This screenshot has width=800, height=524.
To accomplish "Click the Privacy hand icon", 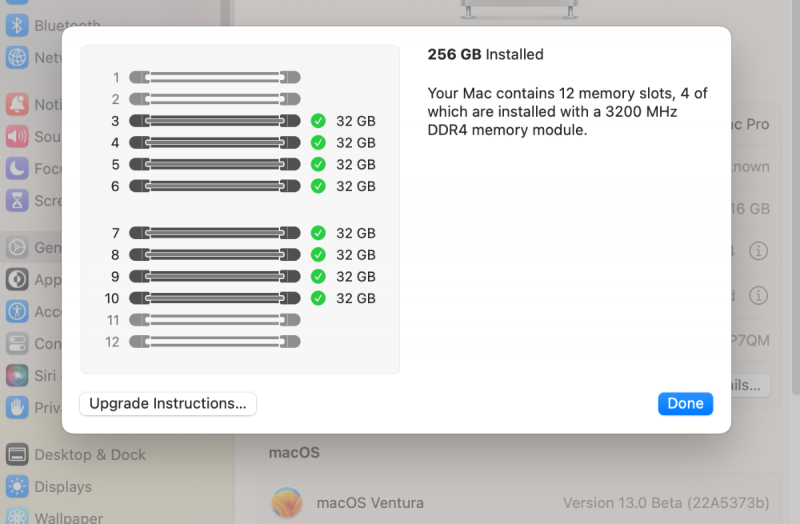I will pyautogui.click(x=17, y=407).
